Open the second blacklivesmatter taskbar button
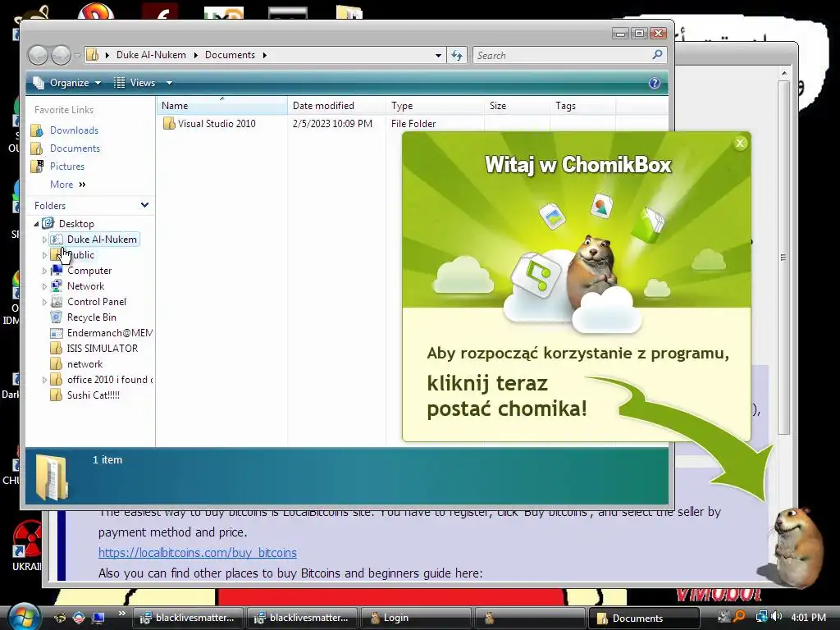Image resolution: width=840 pixels, height=630 pixels. (302, 618)
